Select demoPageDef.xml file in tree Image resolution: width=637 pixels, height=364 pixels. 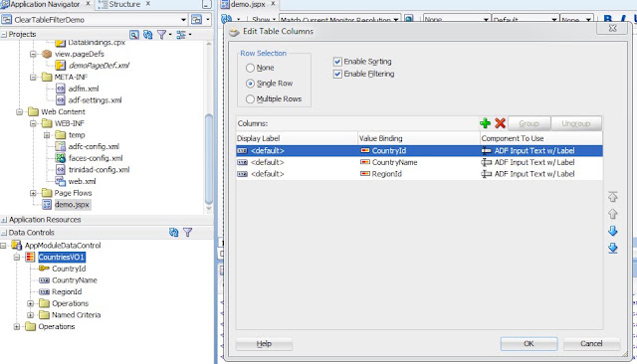pyautogui.click(x=99, y=66)
